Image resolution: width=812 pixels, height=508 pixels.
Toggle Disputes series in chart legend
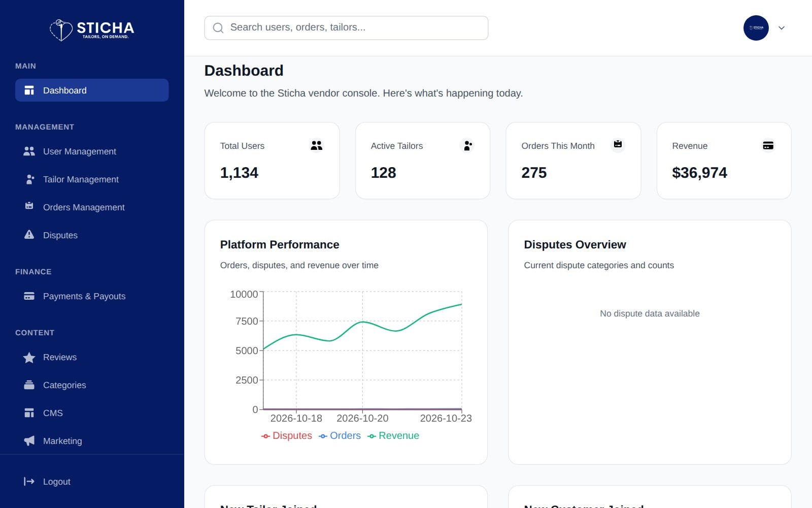click(x=286, y=436)
